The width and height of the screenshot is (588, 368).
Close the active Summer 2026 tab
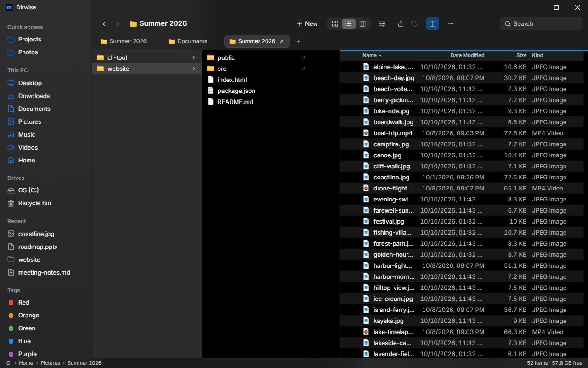282,41
